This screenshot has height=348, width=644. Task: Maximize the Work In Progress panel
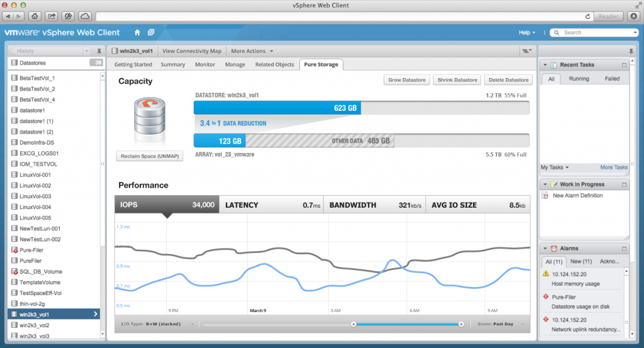625,184
